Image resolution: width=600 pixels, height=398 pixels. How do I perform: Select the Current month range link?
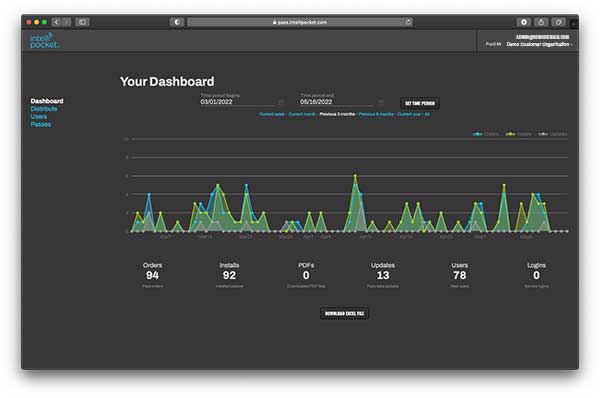coord(302,114)
